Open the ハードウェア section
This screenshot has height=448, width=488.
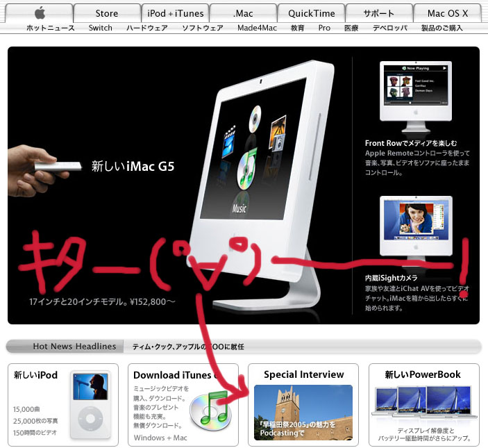pos(147,28)
